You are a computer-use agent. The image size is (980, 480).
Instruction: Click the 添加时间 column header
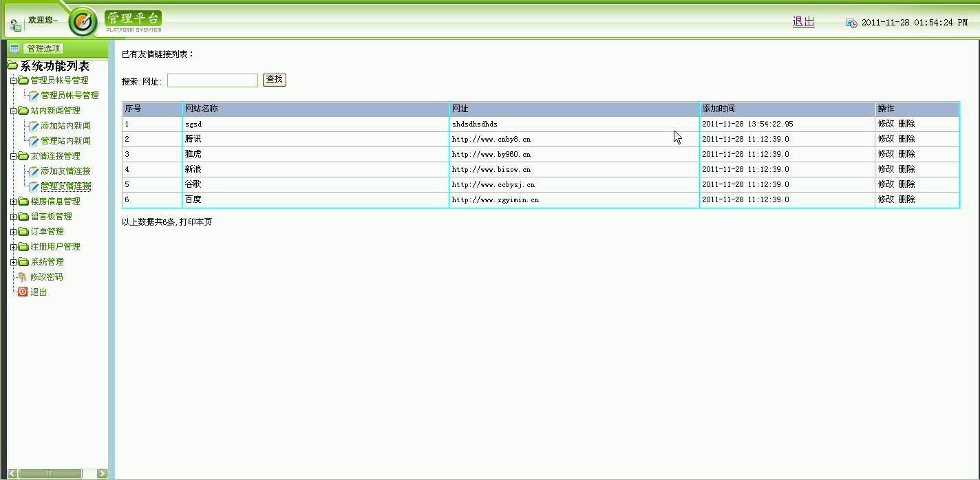pyautogui.click(x=787, y=109)
